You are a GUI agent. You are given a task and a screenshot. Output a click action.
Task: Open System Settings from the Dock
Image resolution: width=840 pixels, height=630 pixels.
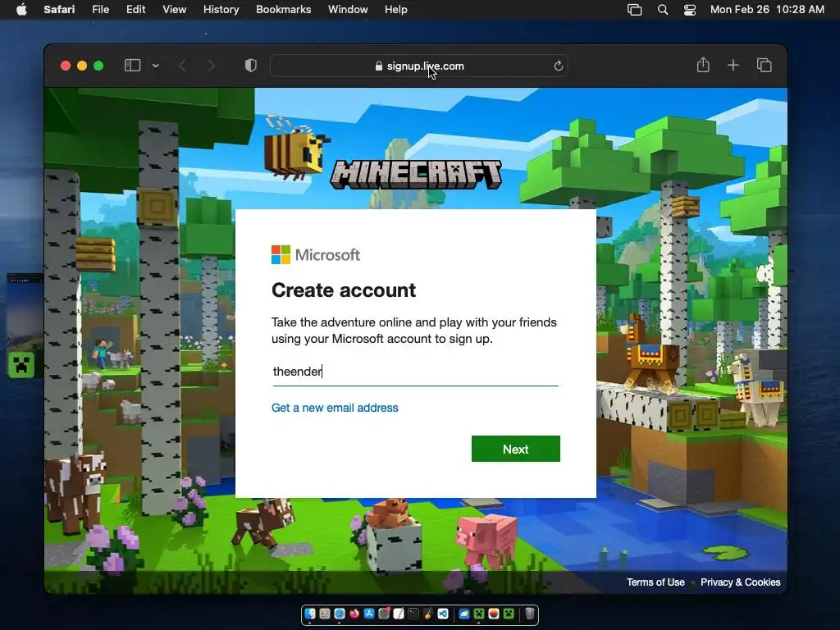click(x=384, y=614)
